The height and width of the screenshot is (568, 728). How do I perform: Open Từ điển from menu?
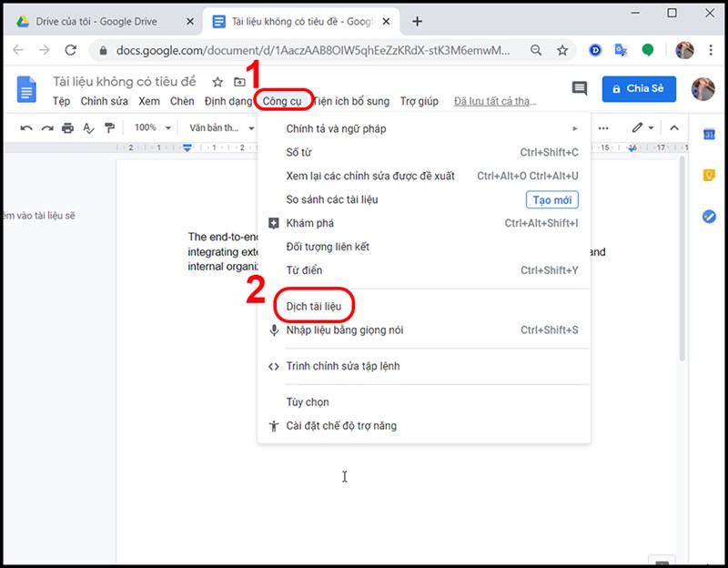[424, 270]
